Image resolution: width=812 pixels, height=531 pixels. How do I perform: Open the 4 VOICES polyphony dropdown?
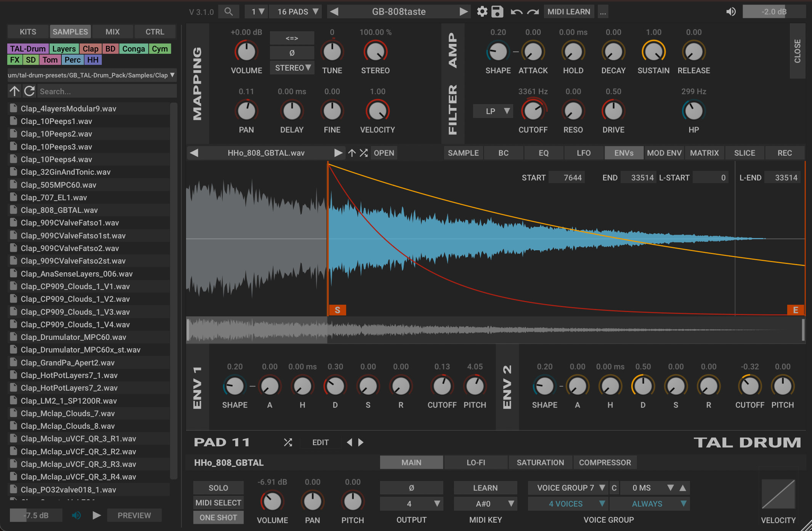pos(568,504)
